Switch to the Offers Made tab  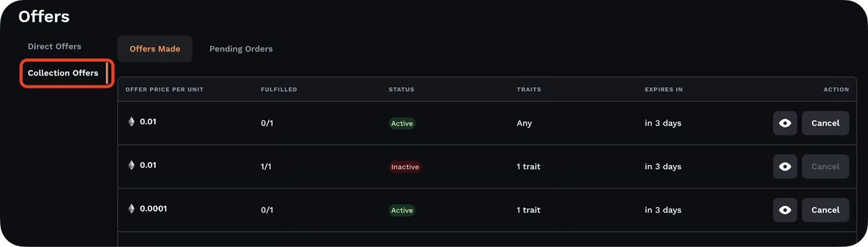[x=155, y=49]
